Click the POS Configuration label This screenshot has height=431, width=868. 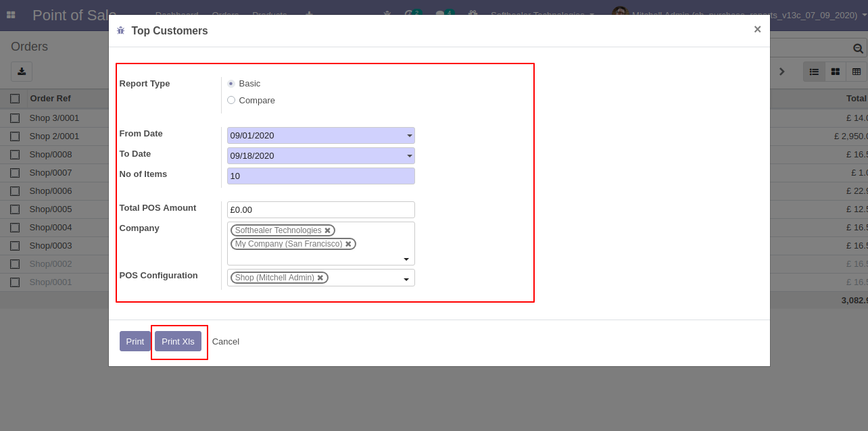[158, 275]
